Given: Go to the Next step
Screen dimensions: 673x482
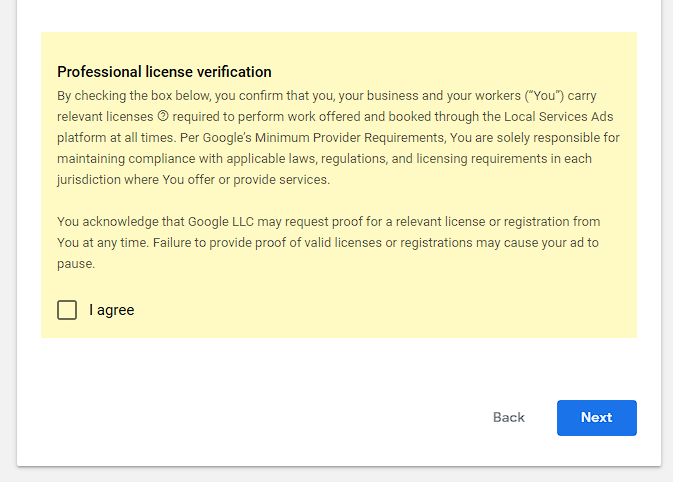Looking at the screenshot, I should coord(596,417).
